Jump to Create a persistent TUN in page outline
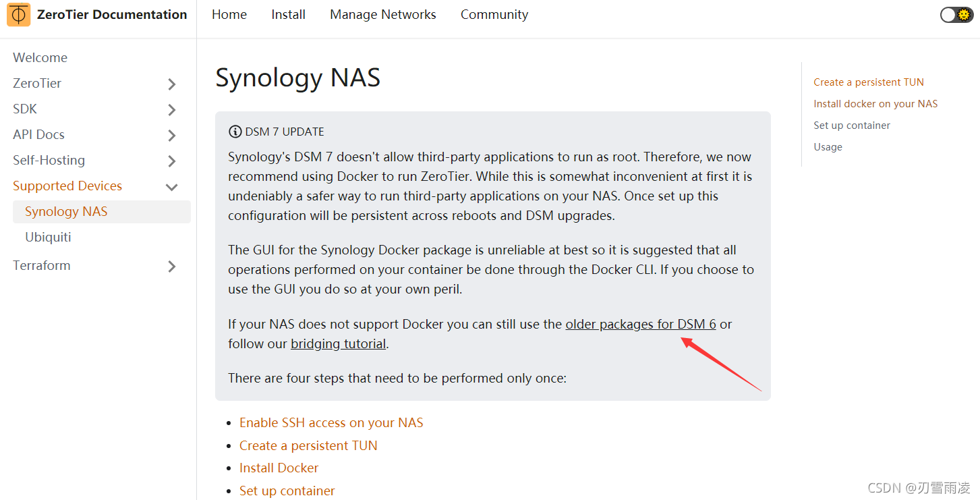Viewport: 980px width, 500px height. point(869,82)
